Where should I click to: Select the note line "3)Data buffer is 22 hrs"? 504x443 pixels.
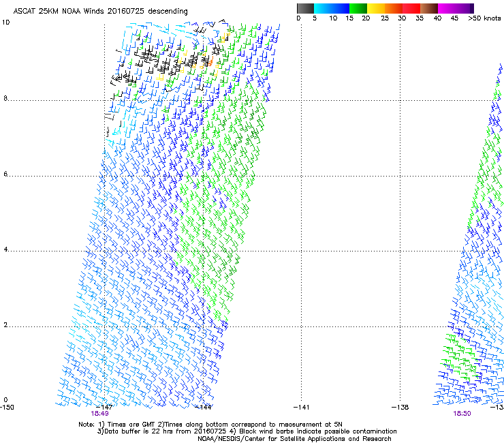pyautogui.click(x=247, y=431)
